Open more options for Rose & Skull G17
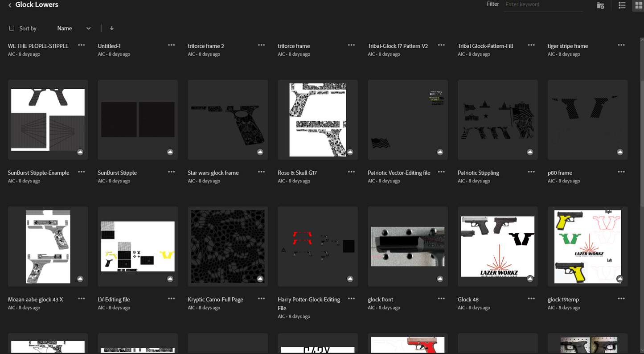Screen dimensions: 644x354 (351, 172)
